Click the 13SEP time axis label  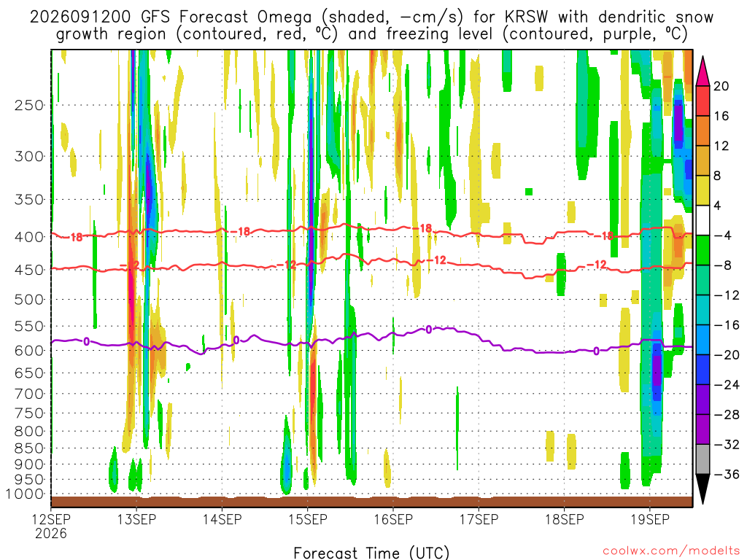click(x=136, y=519)
